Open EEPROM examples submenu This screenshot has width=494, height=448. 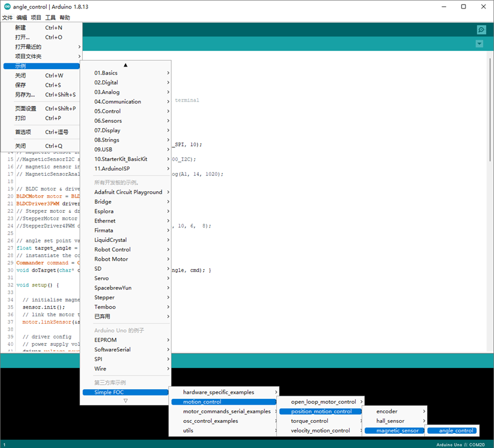point(126,340)
